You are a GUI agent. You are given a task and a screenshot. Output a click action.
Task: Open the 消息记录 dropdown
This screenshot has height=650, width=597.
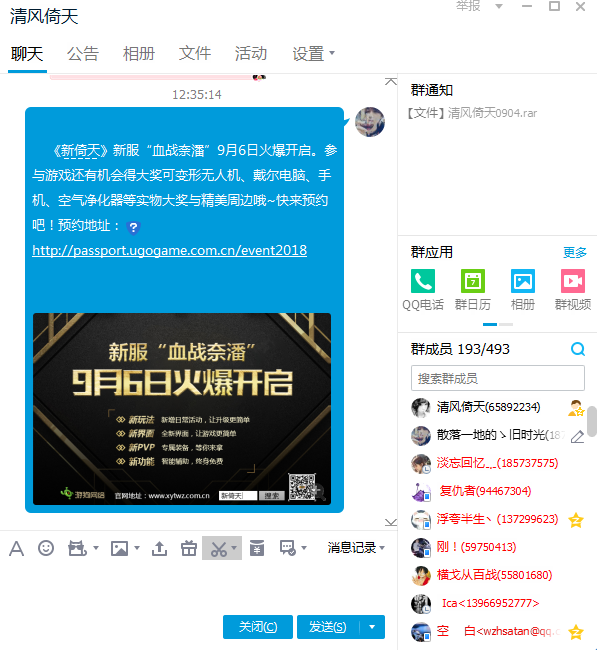point(356,548)
